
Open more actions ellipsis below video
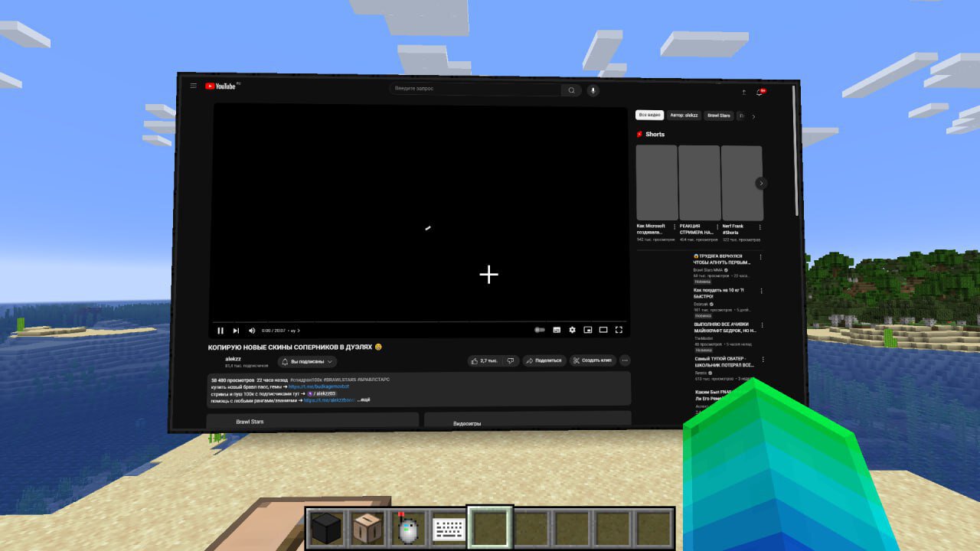coord(625,360)
